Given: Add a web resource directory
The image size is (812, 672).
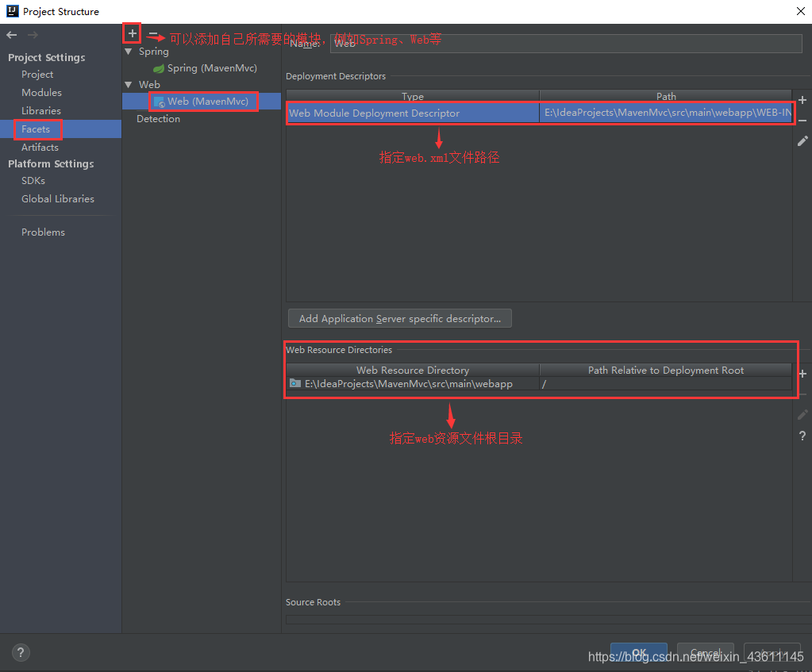Looking at the screenshot, I should coord(802,374).
